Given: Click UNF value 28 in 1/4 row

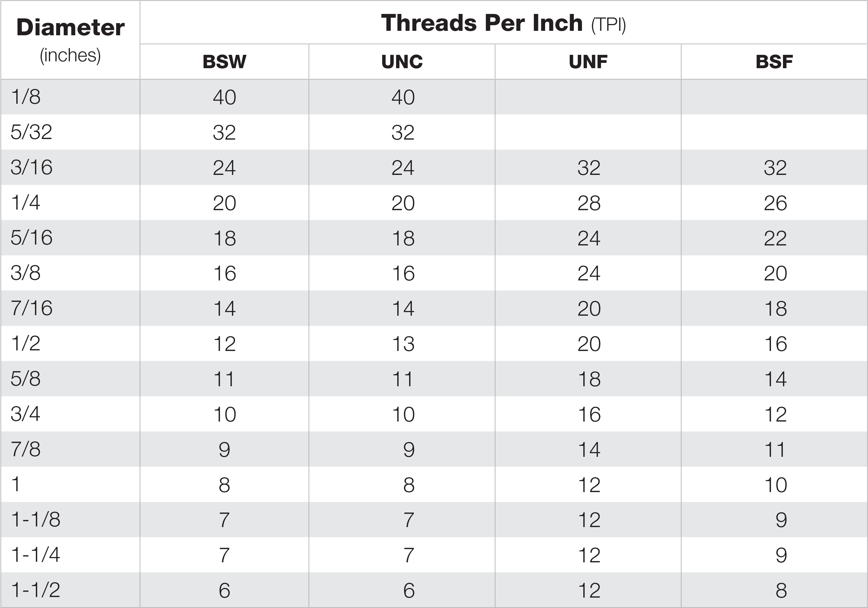Looking at the screenshot, I should pos(589,203).
